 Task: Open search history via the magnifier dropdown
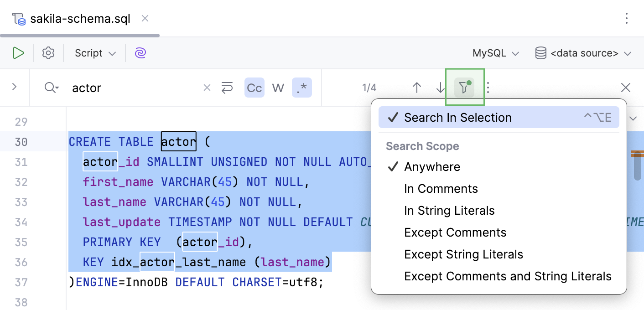coord(51,88)
